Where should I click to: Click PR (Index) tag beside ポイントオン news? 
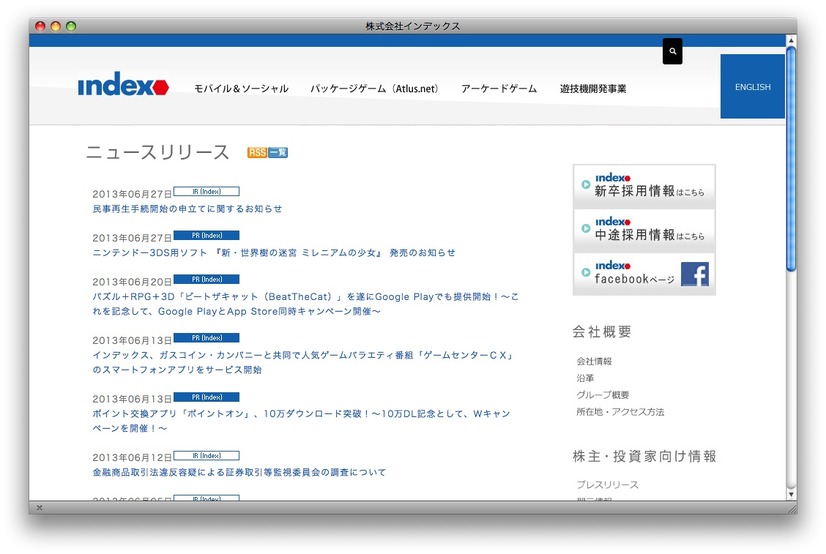coord(206,397)
